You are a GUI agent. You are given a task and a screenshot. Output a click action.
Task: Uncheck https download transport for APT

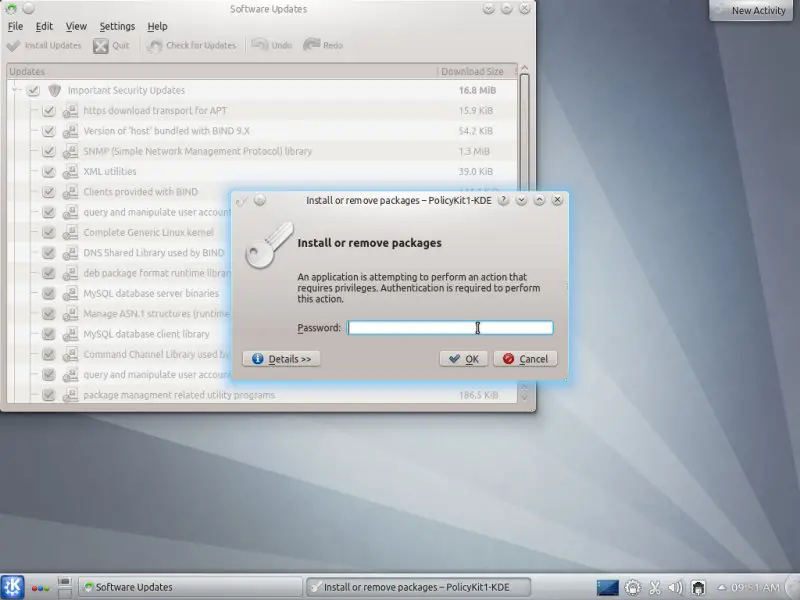click(x=48, y=111)
